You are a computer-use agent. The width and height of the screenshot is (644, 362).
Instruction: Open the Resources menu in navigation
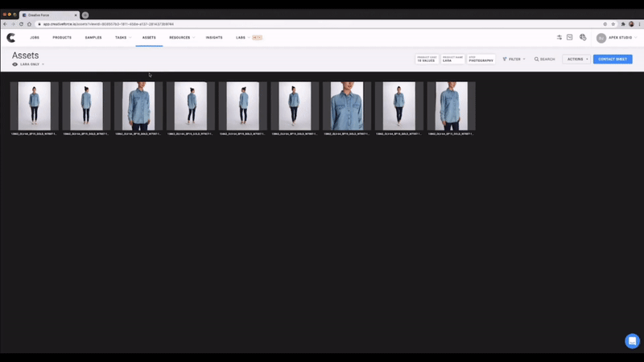coord(181,38)
